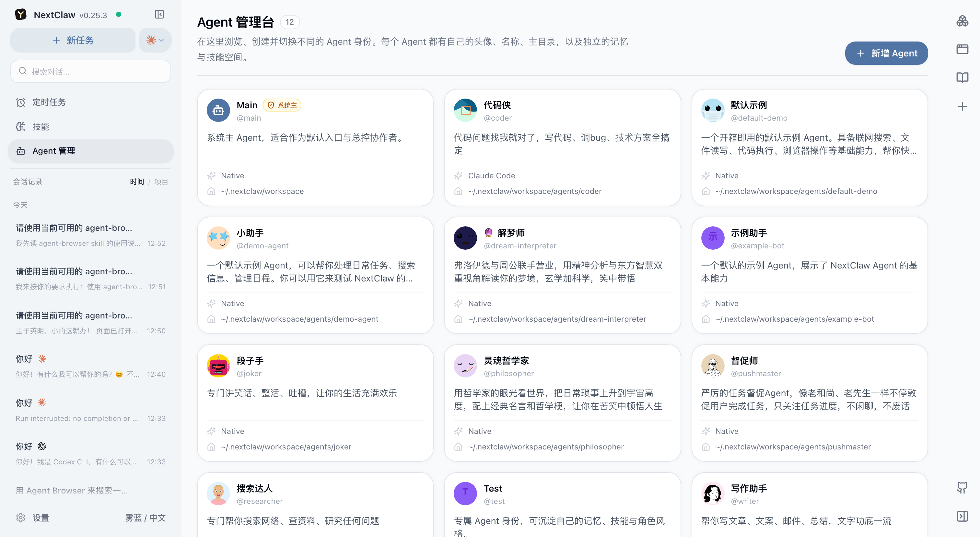Click the agents/philosopher workspace path
The image size is (980, 537).
coord(546,447)
